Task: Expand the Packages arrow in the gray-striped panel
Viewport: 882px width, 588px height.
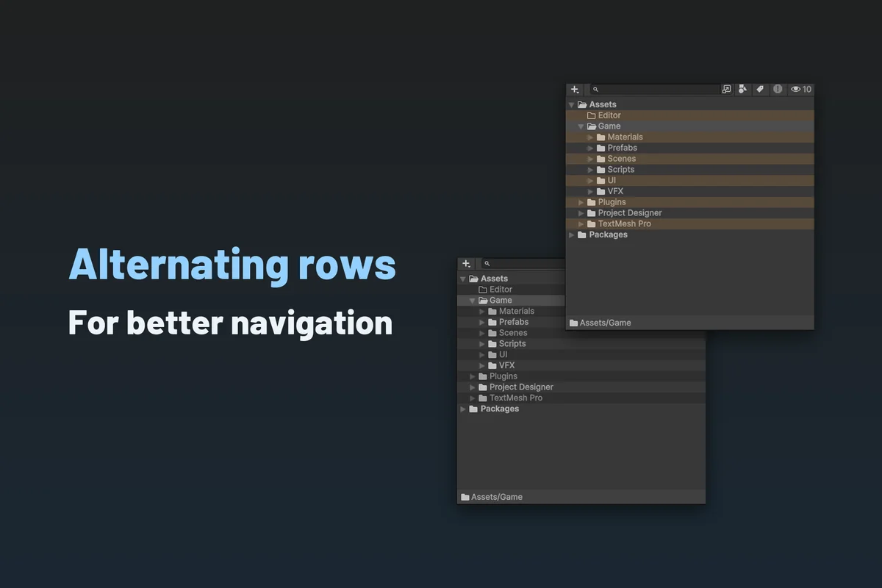Action: pyautogui.click(x=463, y=409)
